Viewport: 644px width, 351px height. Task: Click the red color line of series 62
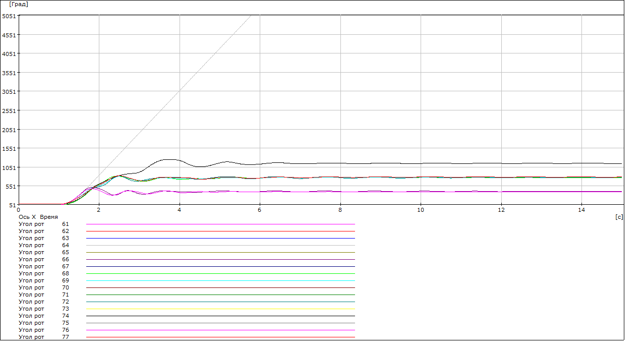221,231
